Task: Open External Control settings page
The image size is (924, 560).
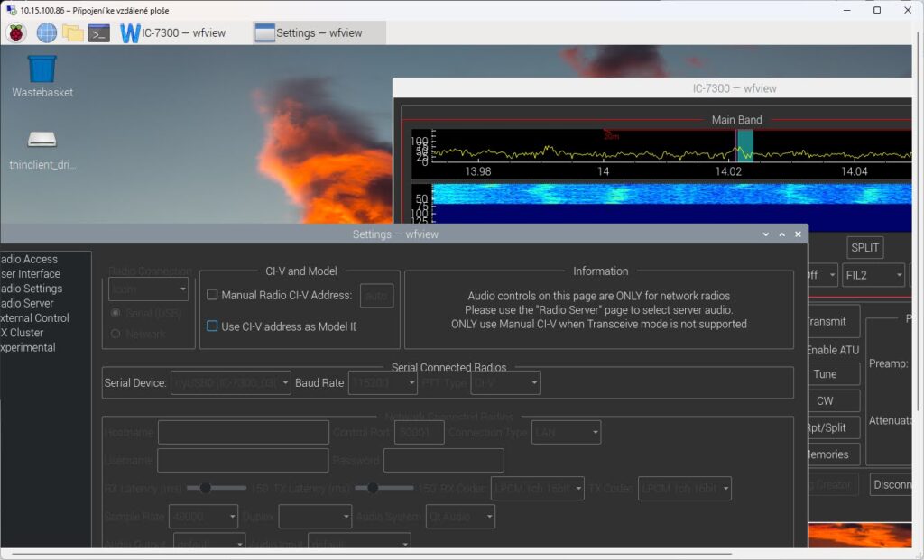Action: click(32, 318)
